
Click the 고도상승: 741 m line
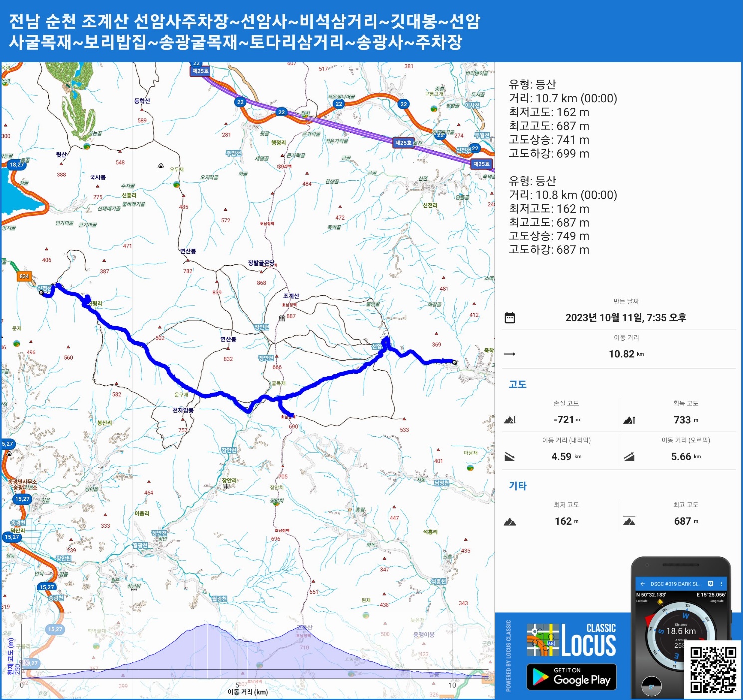pos(549,140)
